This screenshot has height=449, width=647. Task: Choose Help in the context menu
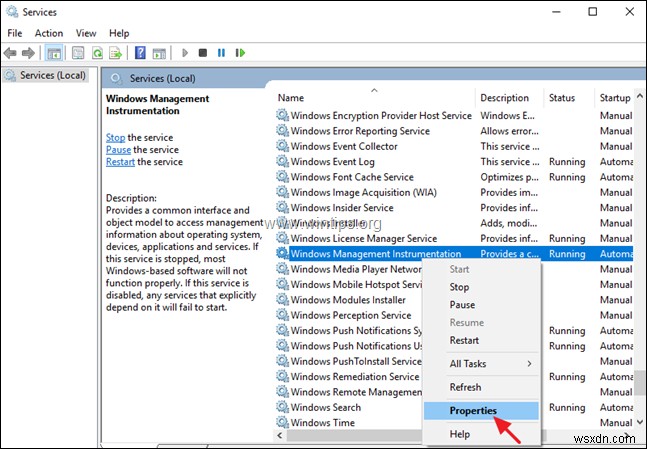(x=481, y=434)
